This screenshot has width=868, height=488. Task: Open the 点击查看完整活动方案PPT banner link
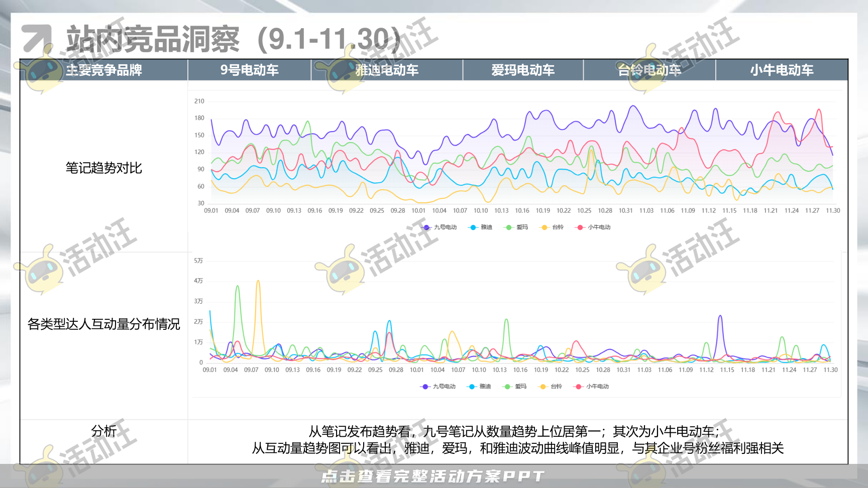point(432,476)
